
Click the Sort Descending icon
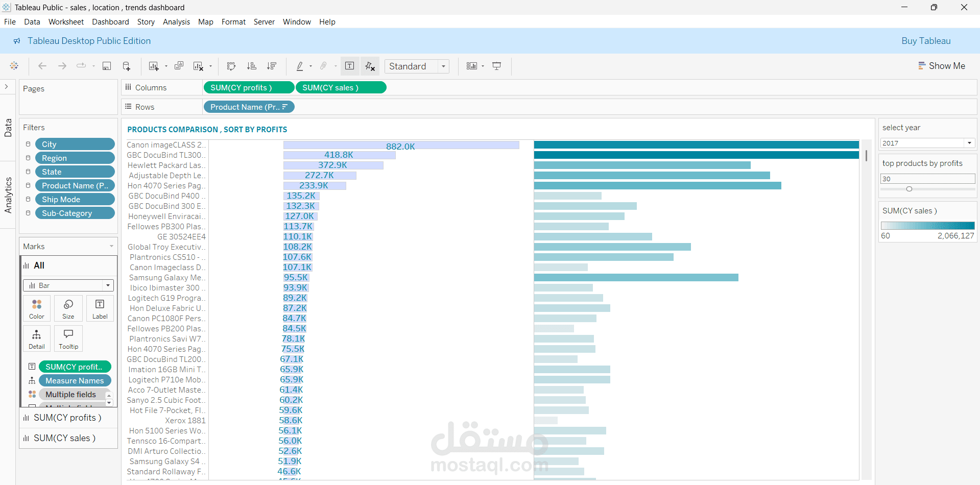click(x=272, y=66)
